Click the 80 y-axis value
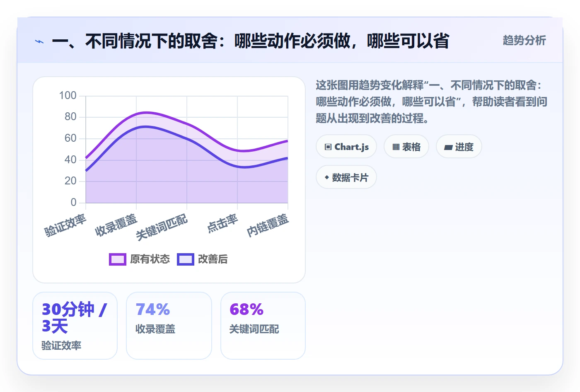The width and height of the screenshot is (580, 392). [70, 117]
